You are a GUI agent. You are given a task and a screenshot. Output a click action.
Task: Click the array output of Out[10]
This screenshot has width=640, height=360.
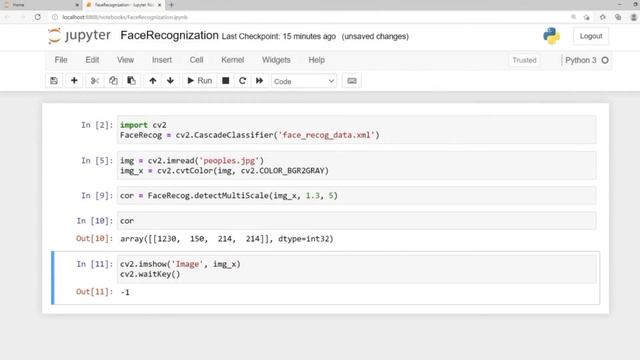click(x=227, y=239)
